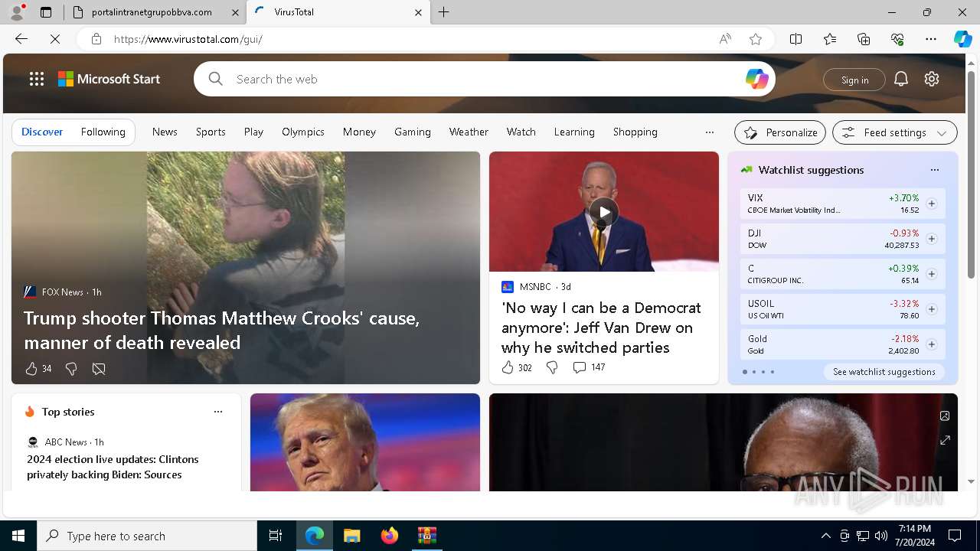Open the tab actions menu icon

[x=46, y=12]
